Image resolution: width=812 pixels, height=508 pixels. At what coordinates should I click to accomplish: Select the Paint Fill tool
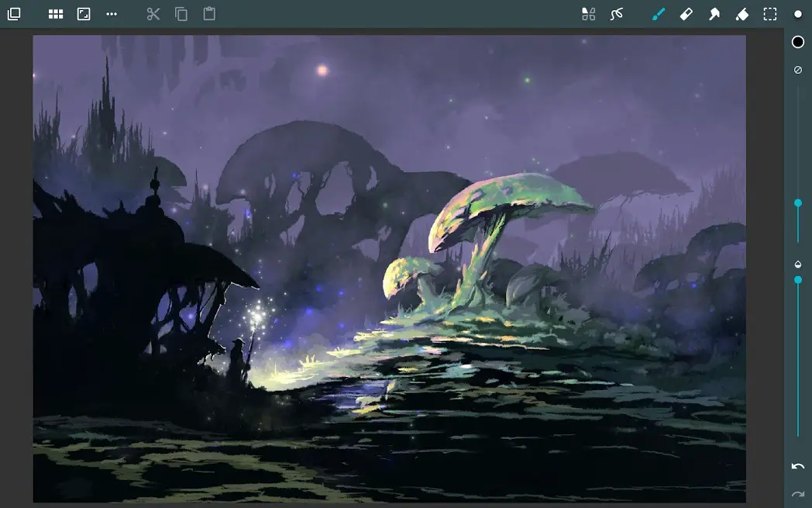pyautogui.click(x=741, y=14)
